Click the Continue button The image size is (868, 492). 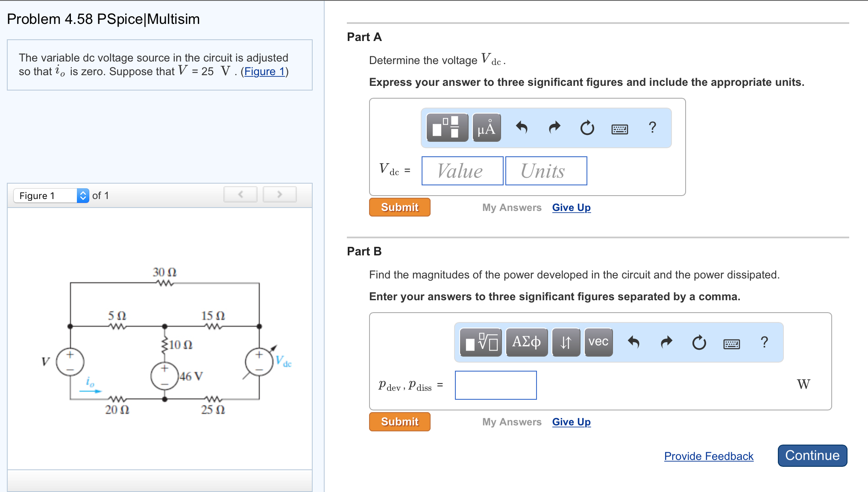coord(812,455)
